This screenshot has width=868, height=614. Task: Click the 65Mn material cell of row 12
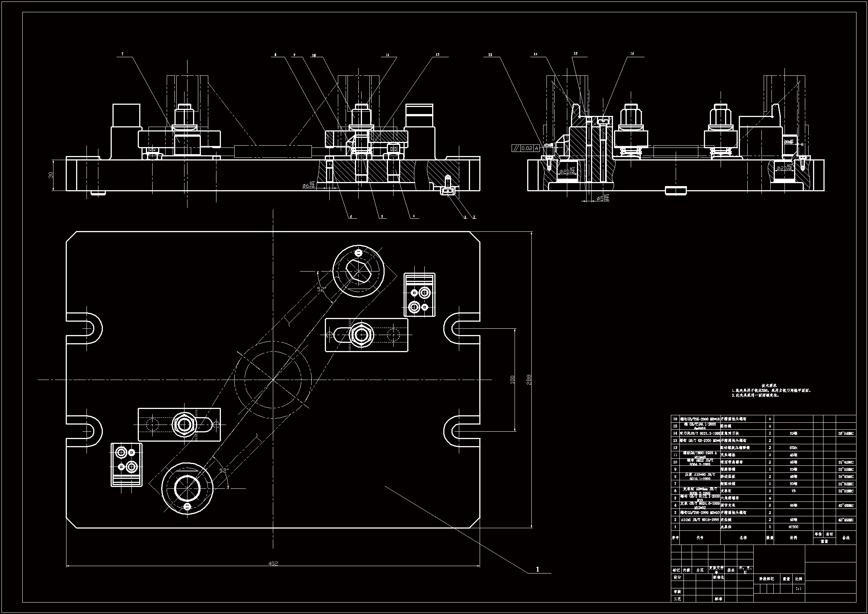pos(793,448)
